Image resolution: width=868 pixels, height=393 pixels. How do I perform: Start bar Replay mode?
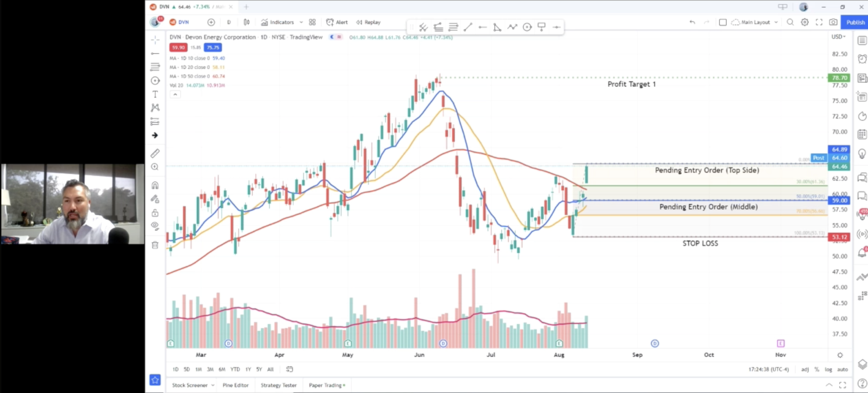(x=368, y=22)
